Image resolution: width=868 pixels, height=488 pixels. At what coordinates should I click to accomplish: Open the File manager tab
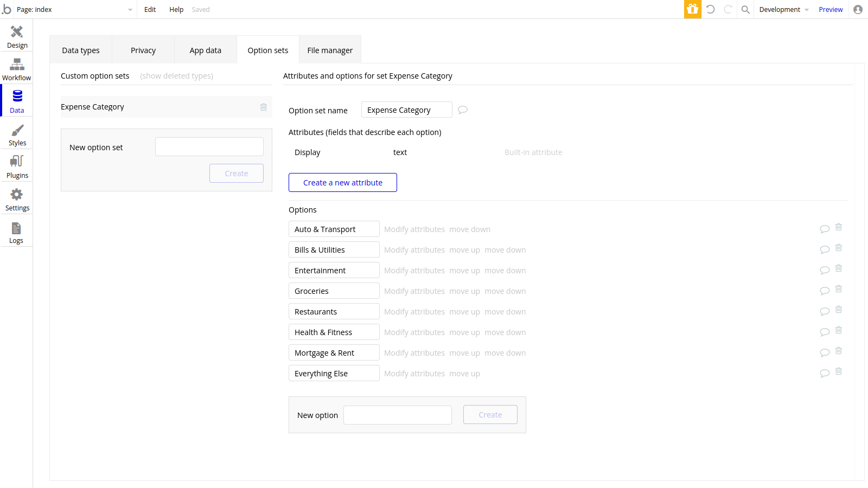(x=330, y=50)
